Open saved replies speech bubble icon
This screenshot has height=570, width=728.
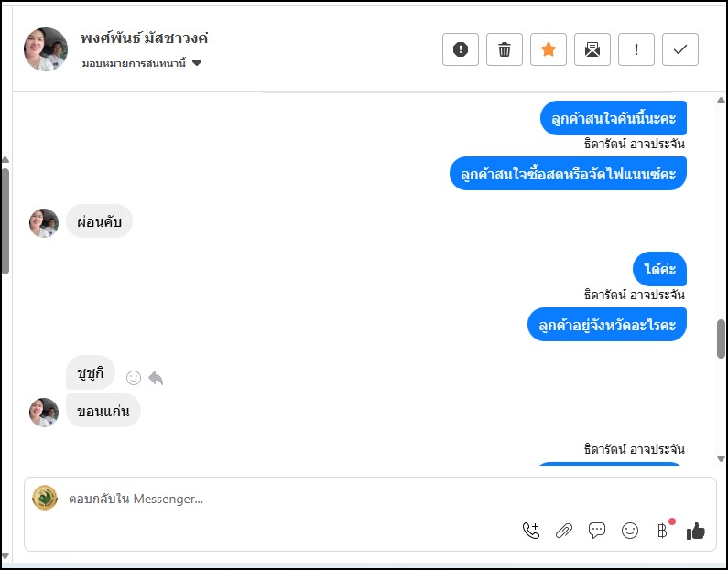pyautogui.click(x=597, y=531)
